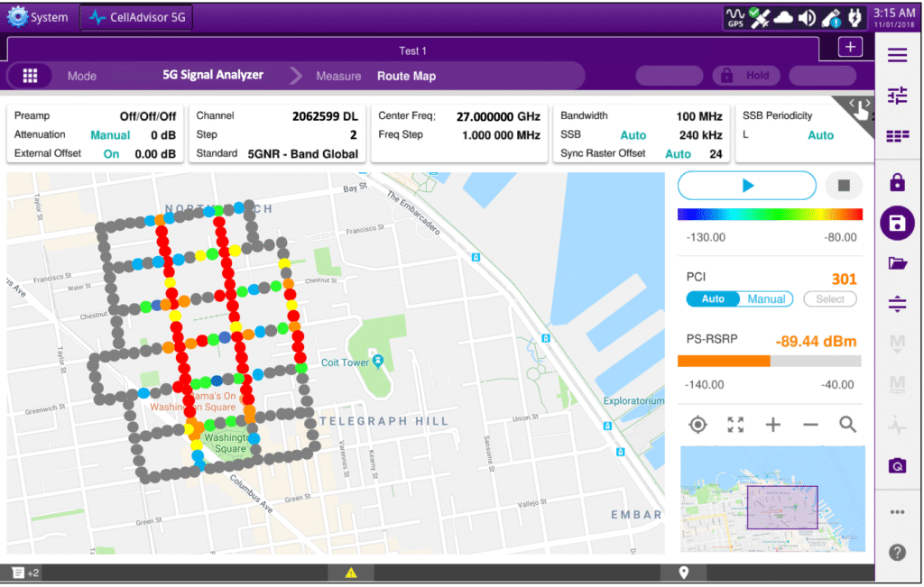The width and height of the screenshot is (924, 587).
Task: Open the folder load icon in sidebar
Action: click(897, 263)
